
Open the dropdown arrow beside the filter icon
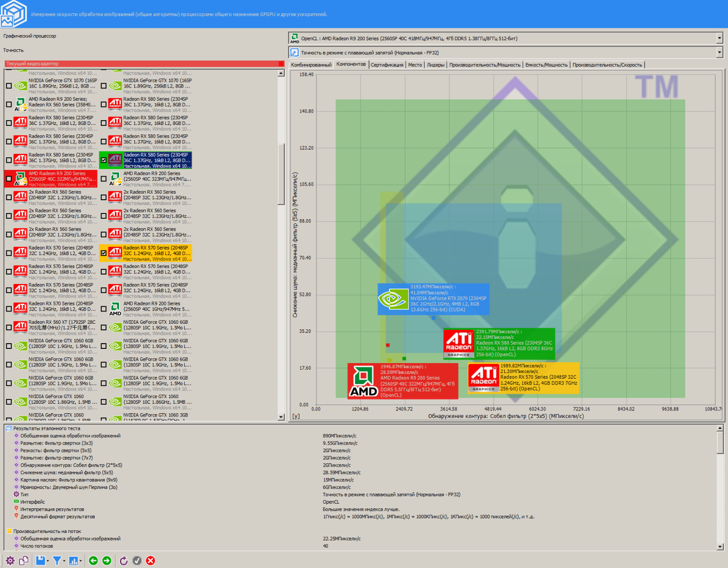(64, 561)
